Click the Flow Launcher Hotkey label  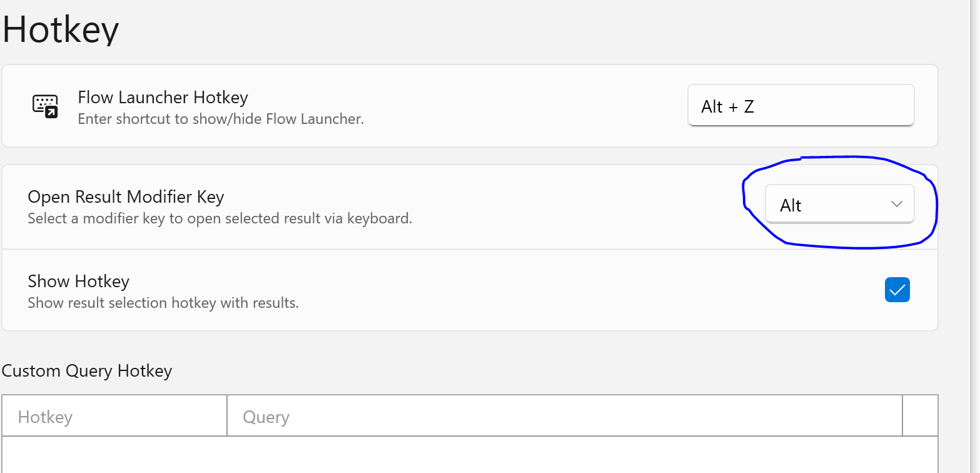(163, 98)
